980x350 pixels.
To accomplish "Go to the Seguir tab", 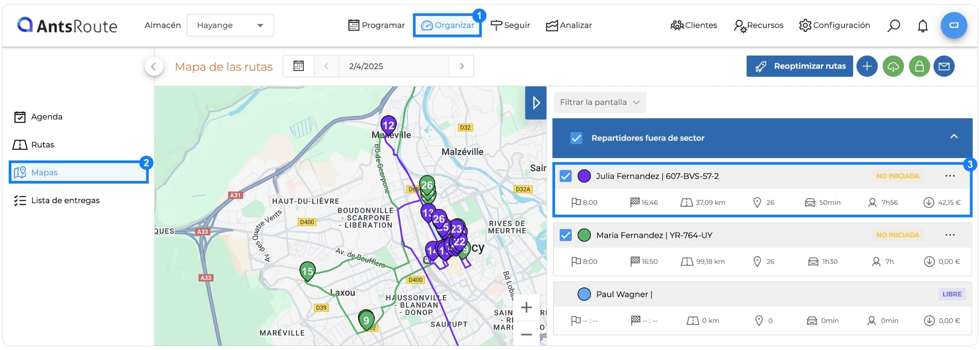I will [x=510, y=25].
